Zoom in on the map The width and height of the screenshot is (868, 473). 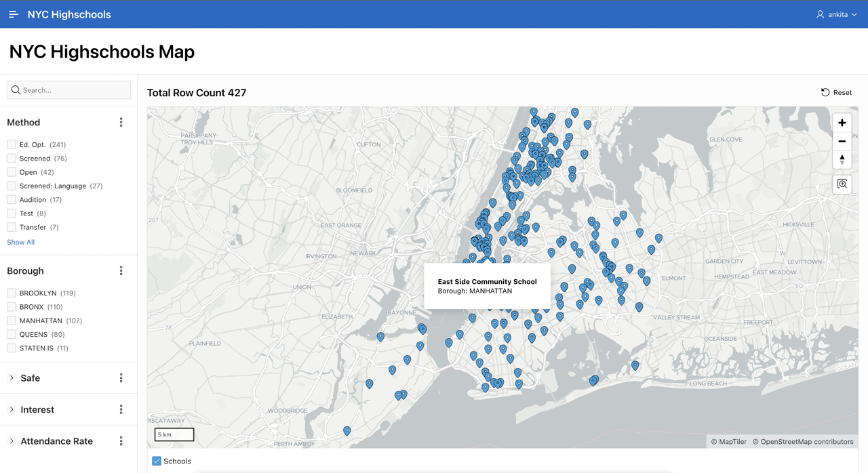(x=842, y=123)
